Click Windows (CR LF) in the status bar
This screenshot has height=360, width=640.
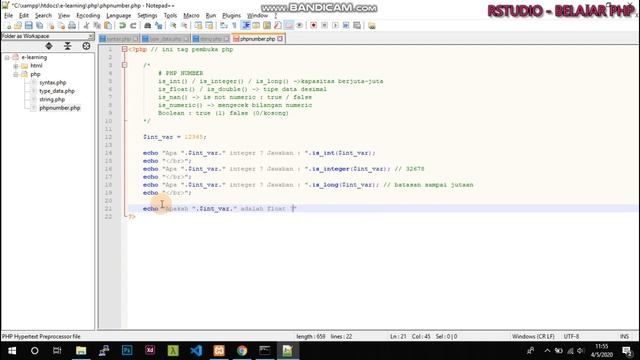pyautogui.click(x=533, y=337)
